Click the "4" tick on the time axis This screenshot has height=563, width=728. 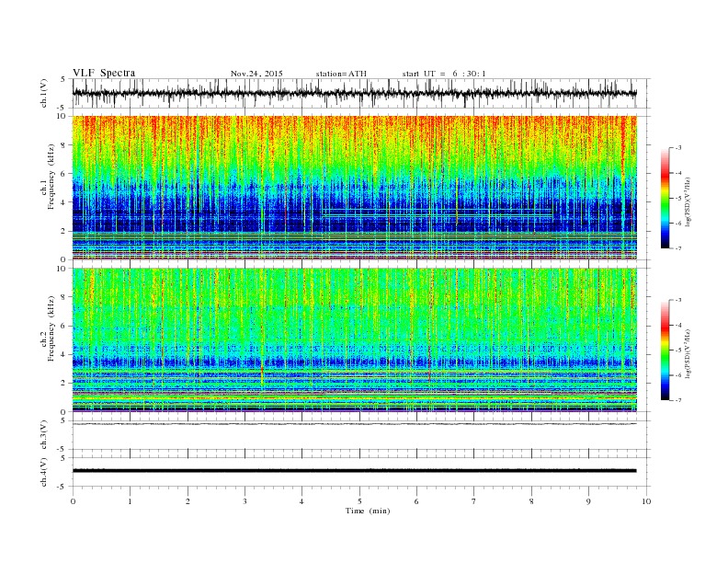pos(301,501)
